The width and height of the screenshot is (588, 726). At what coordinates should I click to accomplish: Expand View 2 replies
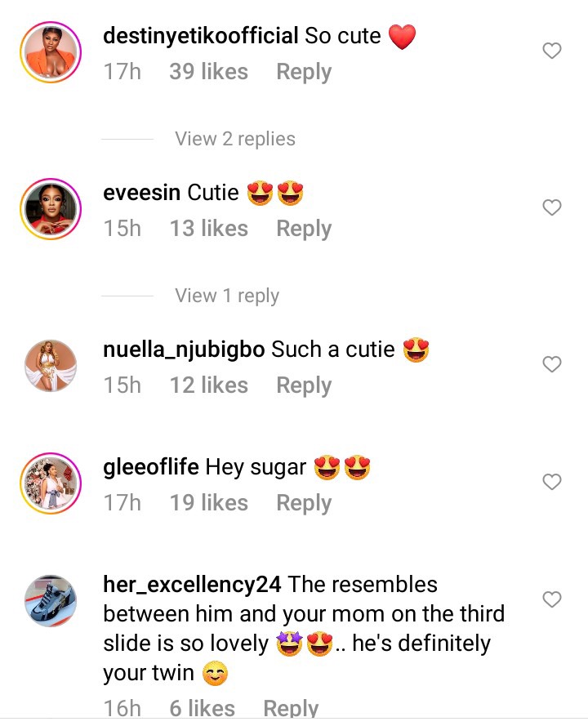click(235, 139)
